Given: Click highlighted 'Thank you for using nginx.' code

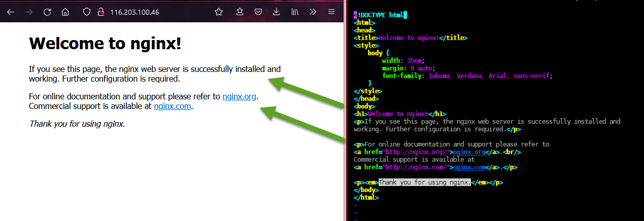Looking at the screenshot, I should [x=425, y=182].
